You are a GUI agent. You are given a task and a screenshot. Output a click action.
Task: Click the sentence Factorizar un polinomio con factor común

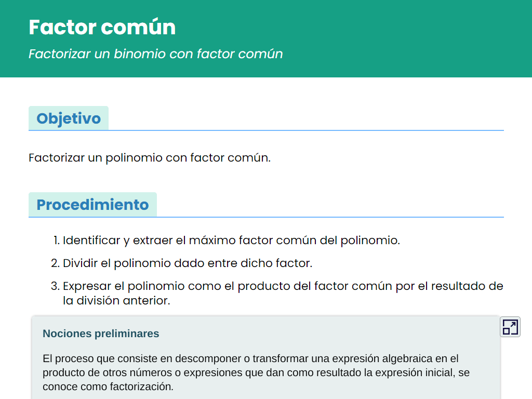(150, 158)
